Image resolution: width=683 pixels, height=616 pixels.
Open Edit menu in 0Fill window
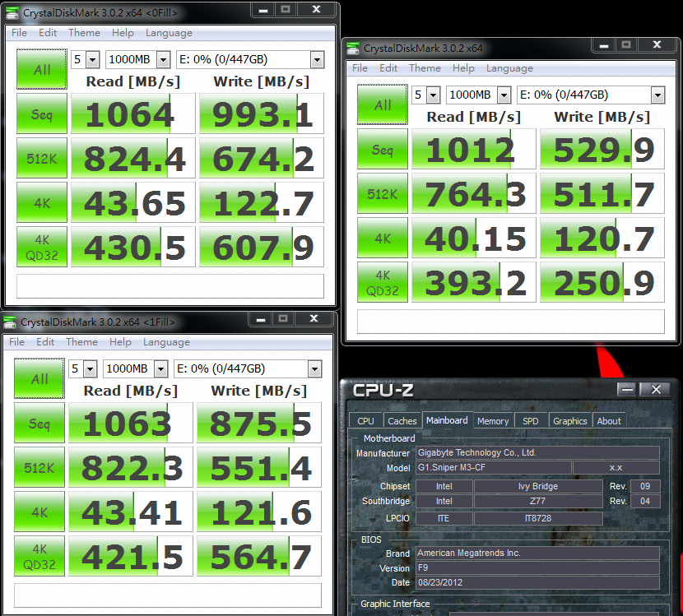(48, 33)
